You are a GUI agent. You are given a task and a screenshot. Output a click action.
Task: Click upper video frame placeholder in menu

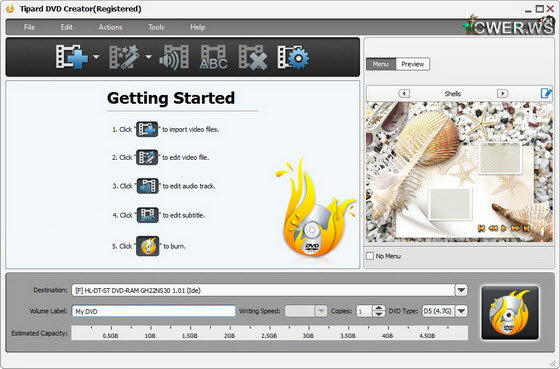pos(500,158)
